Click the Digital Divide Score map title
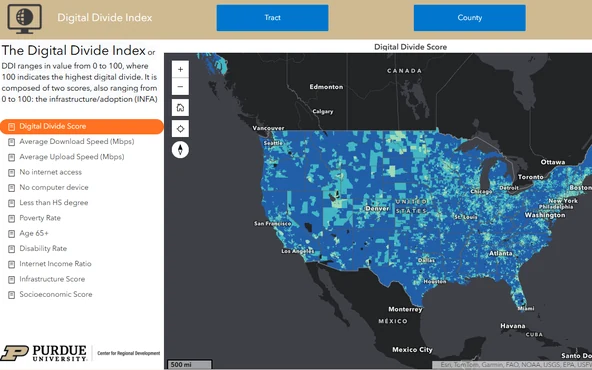Image resolution: width=592 pixels, height=370 pixels. tap(410, 47)
